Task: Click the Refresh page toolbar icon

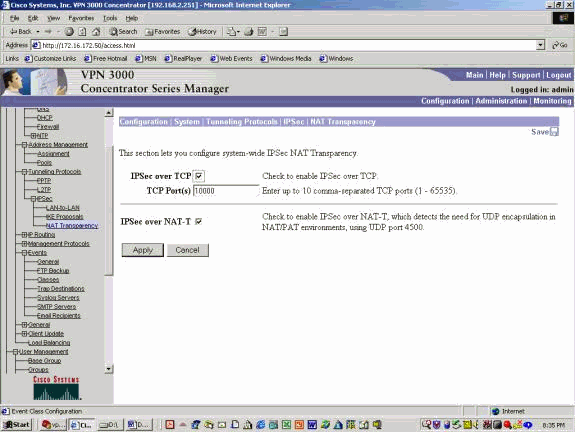Action: pos(83,32)
